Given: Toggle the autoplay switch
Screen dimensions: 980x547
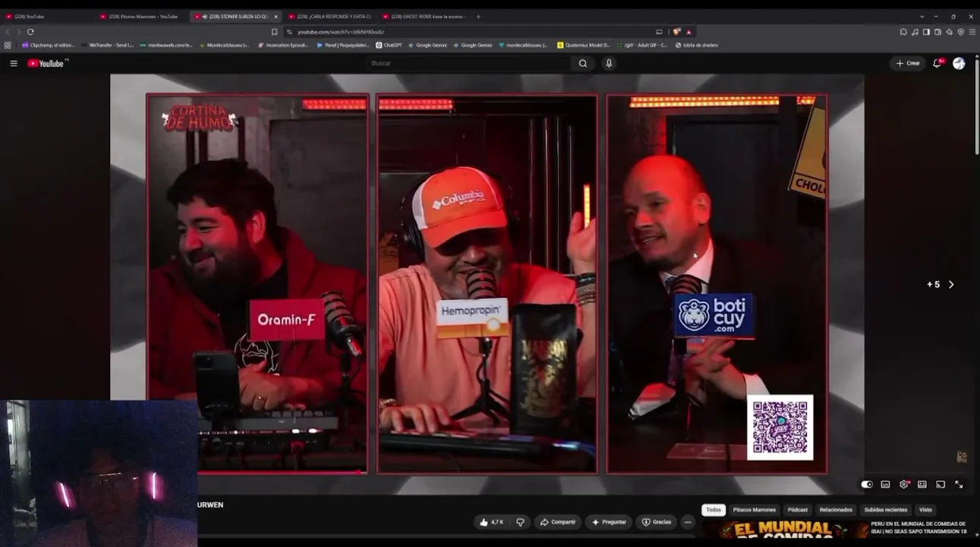Looking at the screenshot, I should tap(867, 485).
